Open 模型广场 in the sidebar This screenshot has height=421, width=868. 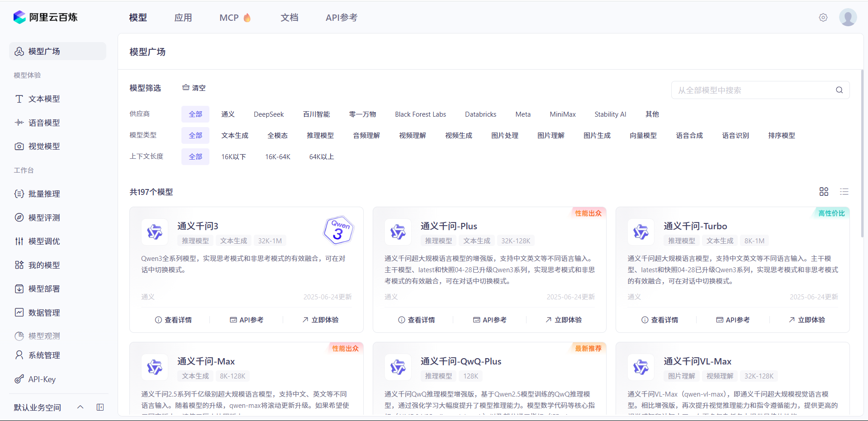point(57,51)
